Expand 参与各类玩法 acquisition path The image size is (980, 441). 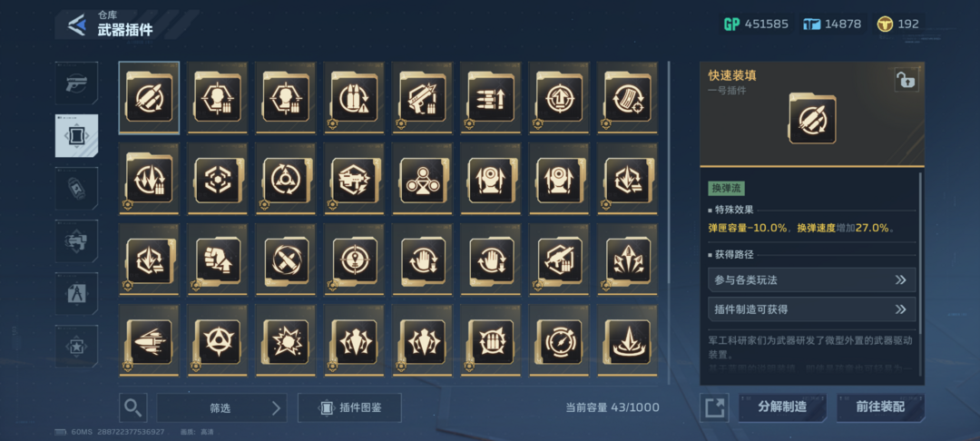coord(812,279)
